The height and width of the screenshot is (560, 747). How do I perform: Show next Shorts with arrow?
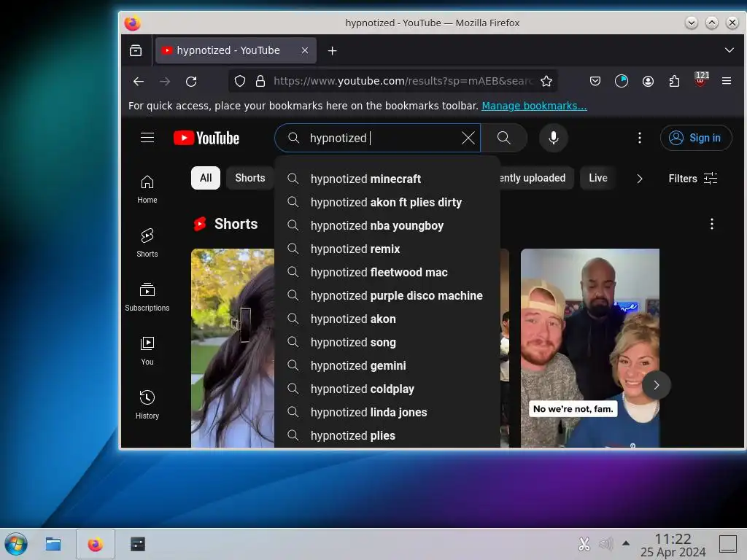tap(656, 385)
